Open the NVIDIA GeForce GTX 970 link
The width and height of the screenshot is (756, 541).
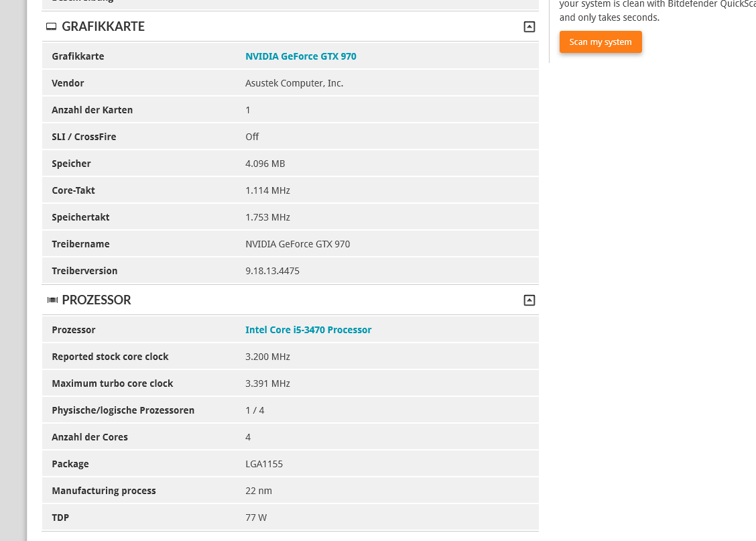301,56
